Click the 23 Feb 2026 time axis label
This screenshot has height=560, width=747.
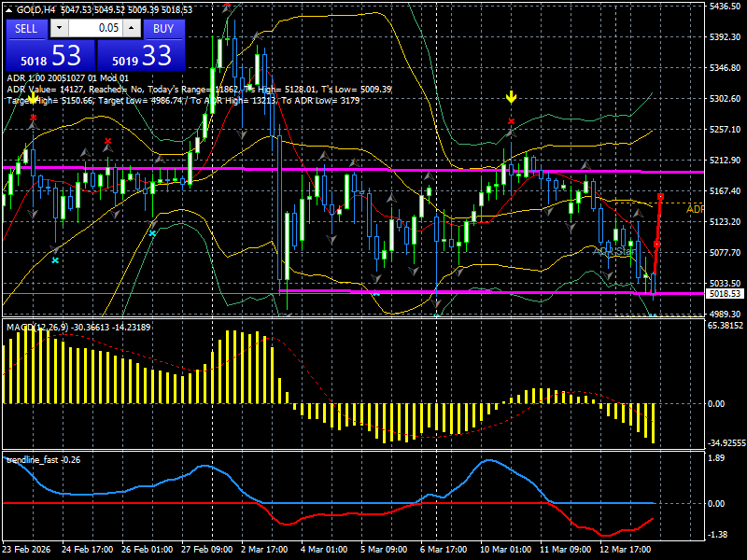26,550
